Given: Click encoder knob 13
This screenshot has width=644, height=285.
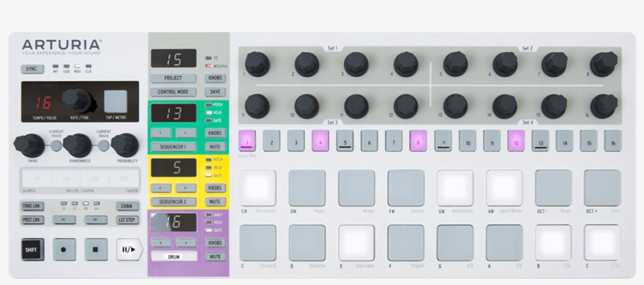Looking at the screenshot, I should pos(455,106).
